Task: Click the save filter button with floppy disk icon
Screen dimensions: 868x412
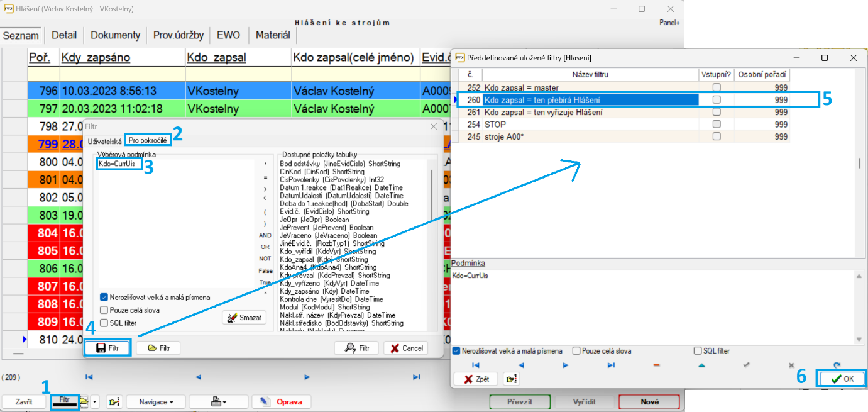Action: tap(107, 348)
